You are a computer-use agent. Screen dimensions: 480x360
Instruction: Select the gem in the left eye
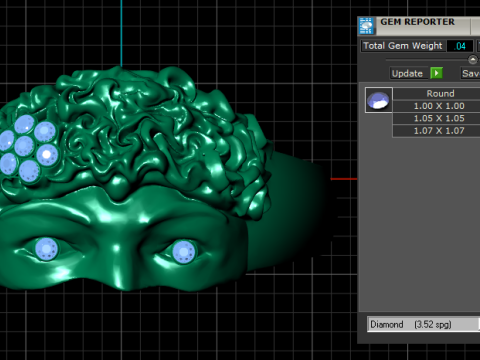[46, 249]
